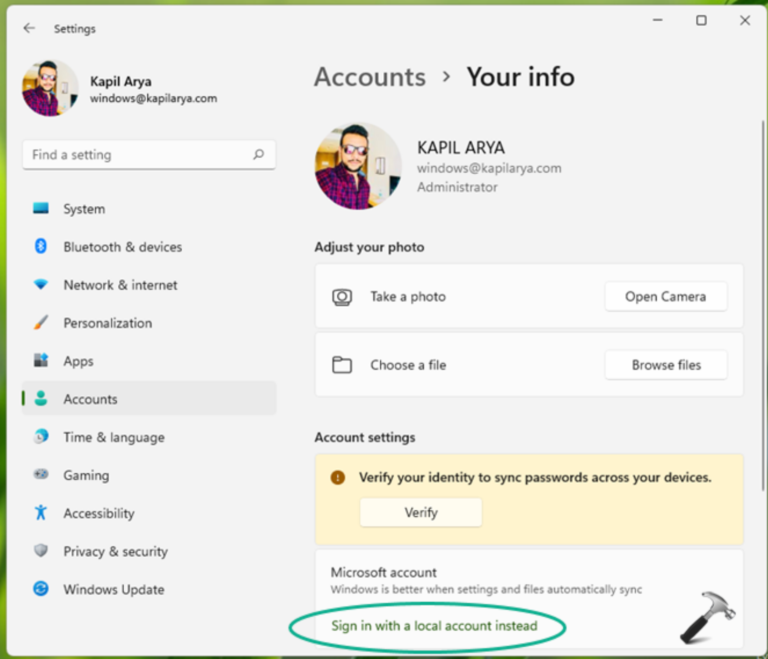
Task: Click the folder icon beside Choose a file
Action: (x=342, y=365)
